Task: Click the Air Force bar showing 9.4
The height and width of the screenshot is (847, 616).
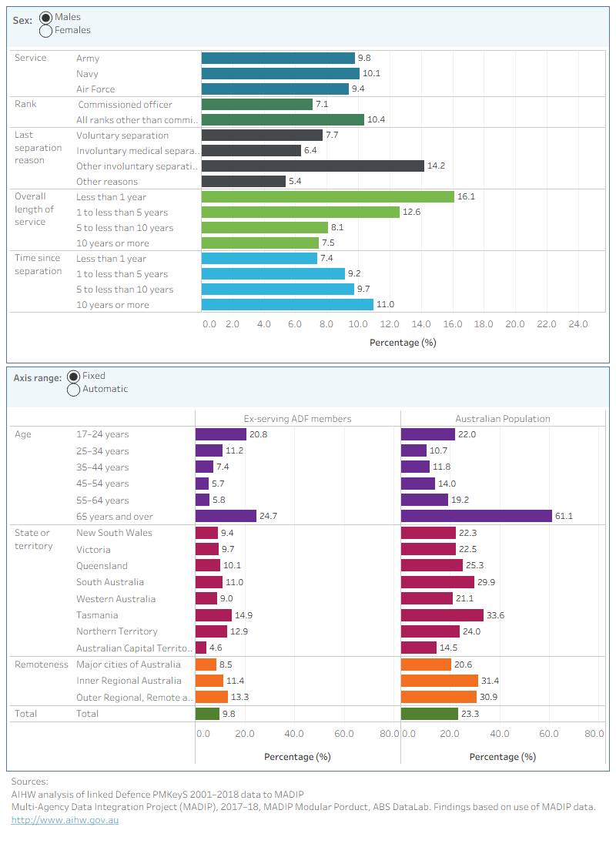Action: point(275,89)
